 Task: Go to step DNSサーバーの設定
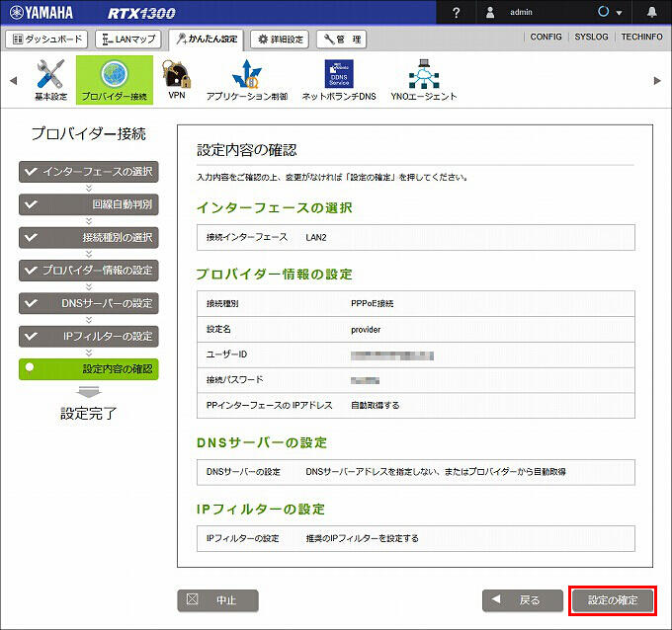coord(89,304)
